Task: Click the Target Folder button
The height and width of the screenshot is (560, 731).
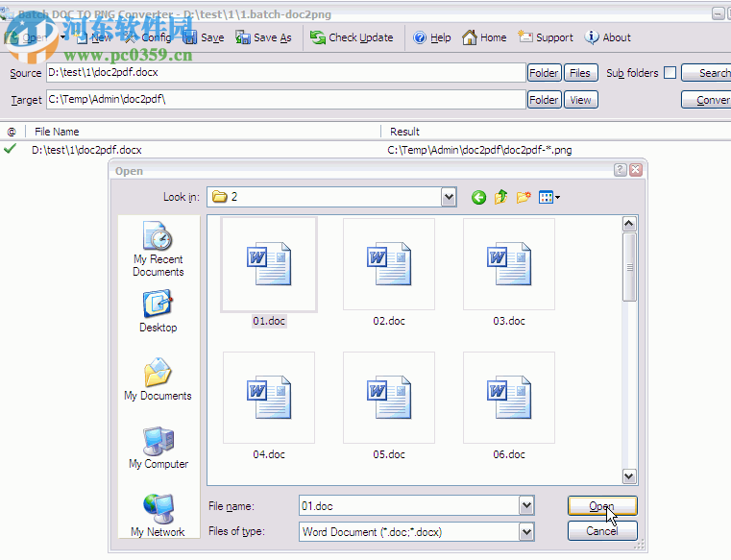Action: [x=544, y=100]
